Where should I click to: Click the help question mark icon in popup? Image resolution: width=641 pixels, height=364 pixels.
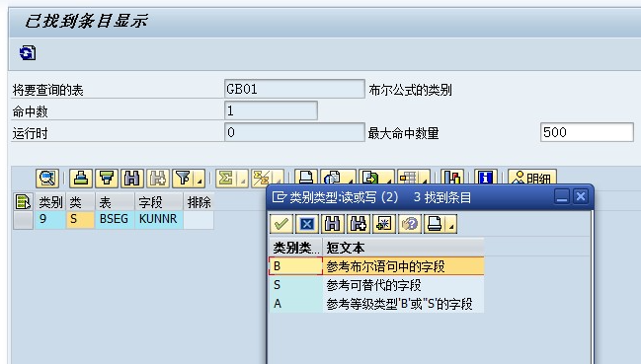point(410,224)
